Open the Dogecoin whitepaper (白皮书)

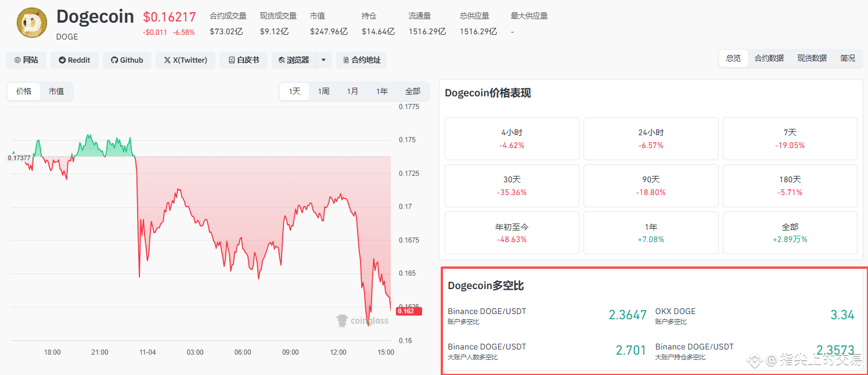tap(243, 60)
